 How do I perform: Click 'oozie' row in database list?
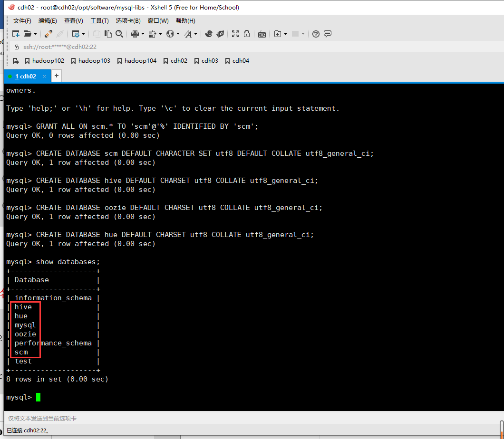(x=25, y=334)
